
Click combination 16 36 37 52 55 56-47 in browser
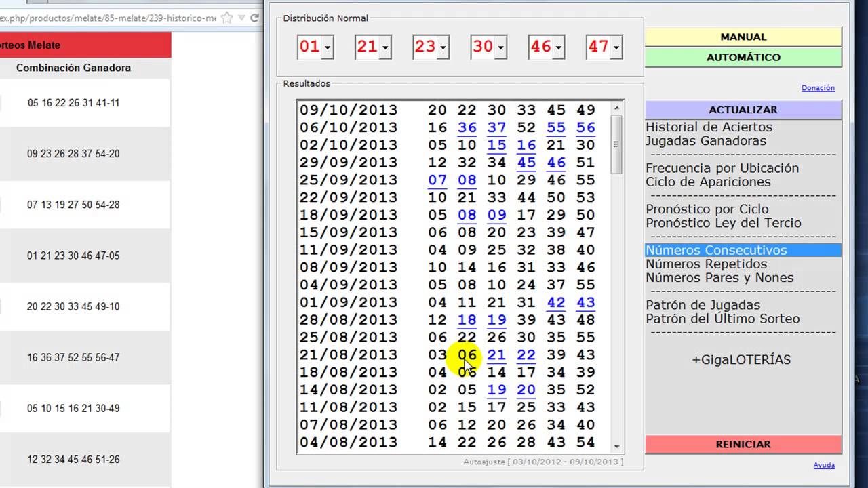click(73, 357)
